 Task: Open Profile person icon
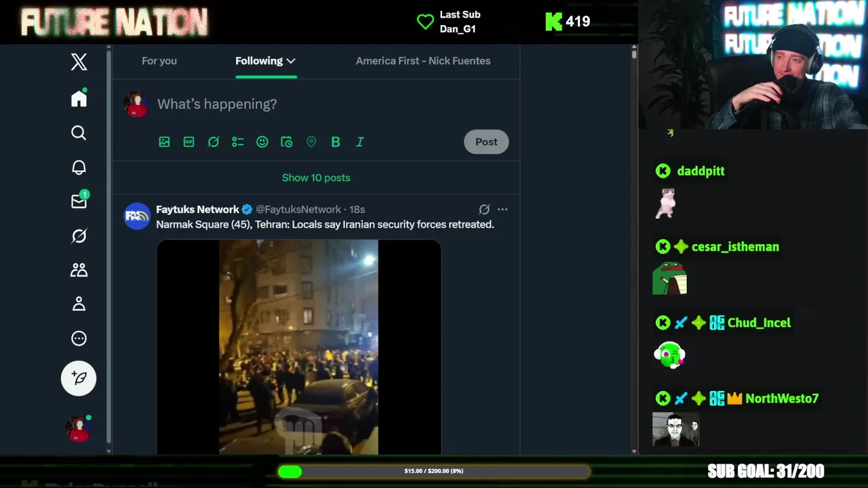click(79, 304)
